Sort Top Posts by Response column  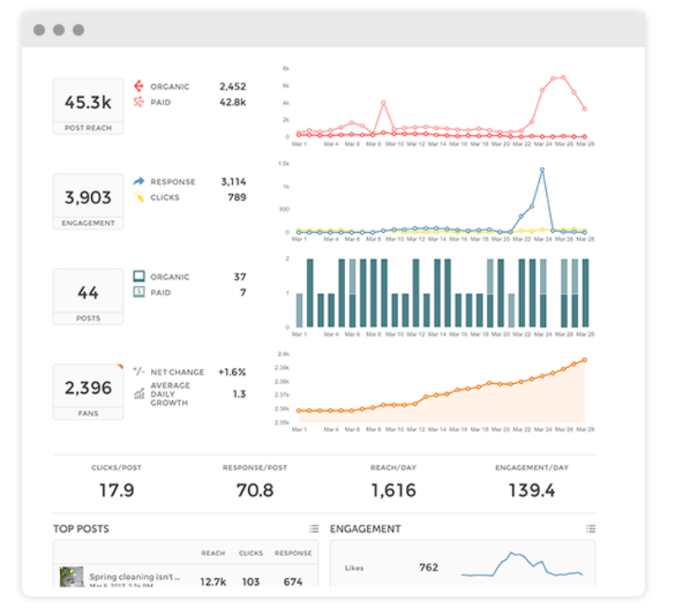point(293,553)
